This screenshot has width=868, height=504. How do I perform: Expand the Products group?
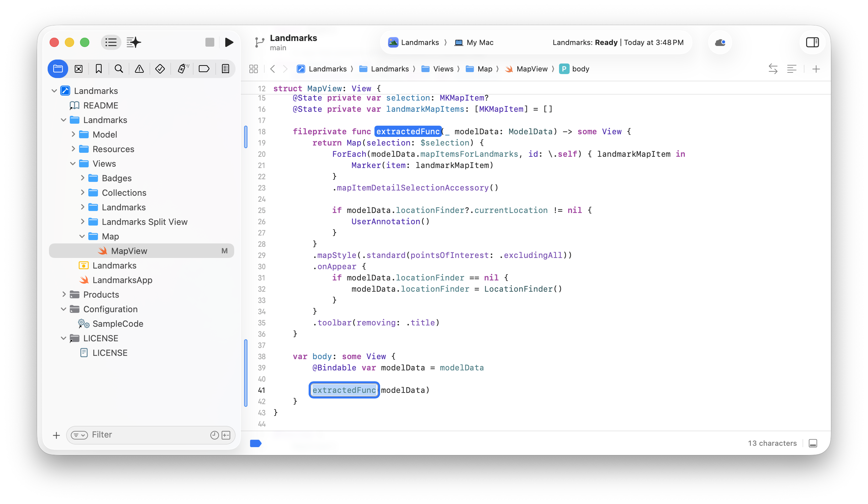(x=64, y=294)
